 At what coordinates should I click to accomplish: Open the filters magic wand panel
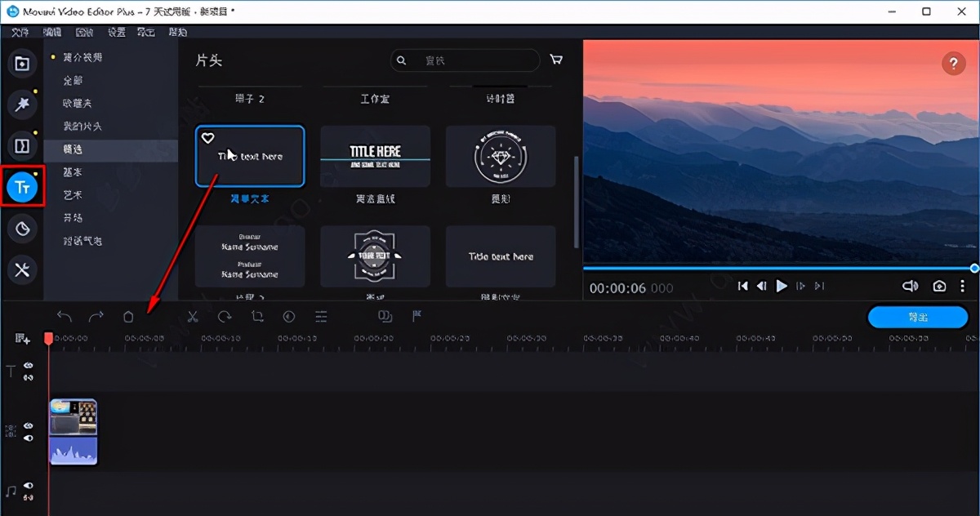[x=22, y=105]
